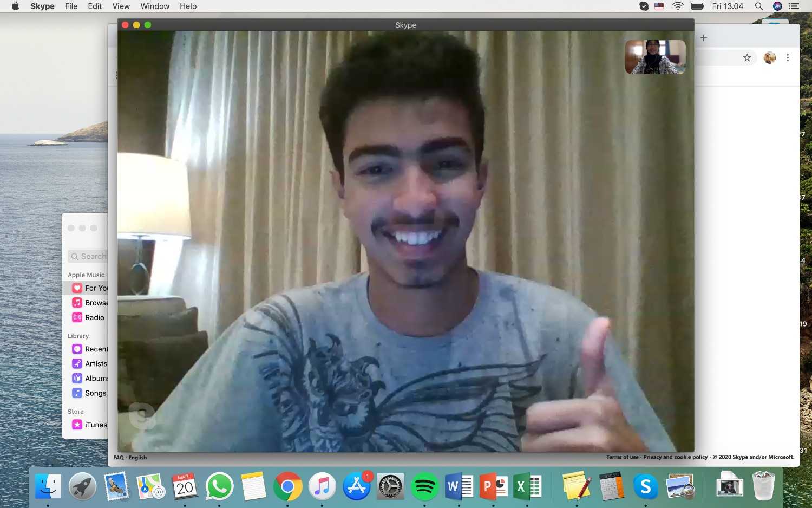Viewport: 812px width, 508px height.
Task: Open the Wi-Fi status menu
Action: tap(678, 6)
